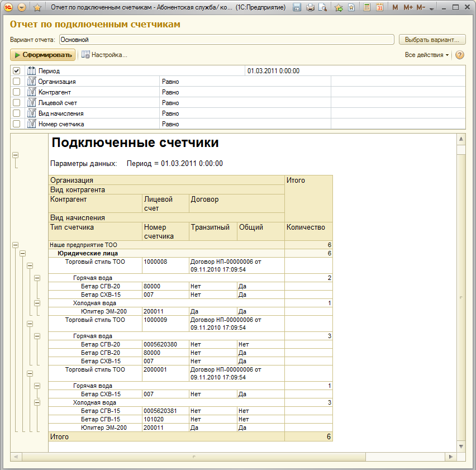Viewport: 476px width, 470px height.
Task: Open the calculator icon in title bar
Action: (366, 7)
